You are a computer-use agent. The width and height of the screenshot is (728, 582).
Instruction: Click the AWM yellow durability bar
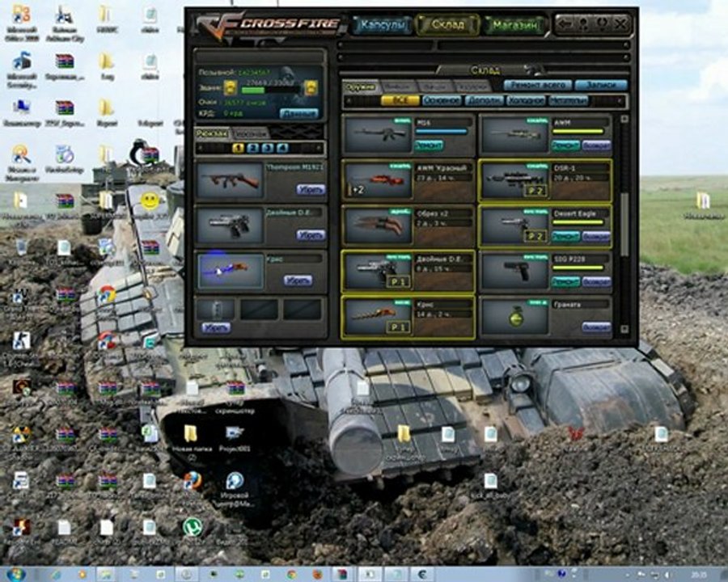coord(578,132)
